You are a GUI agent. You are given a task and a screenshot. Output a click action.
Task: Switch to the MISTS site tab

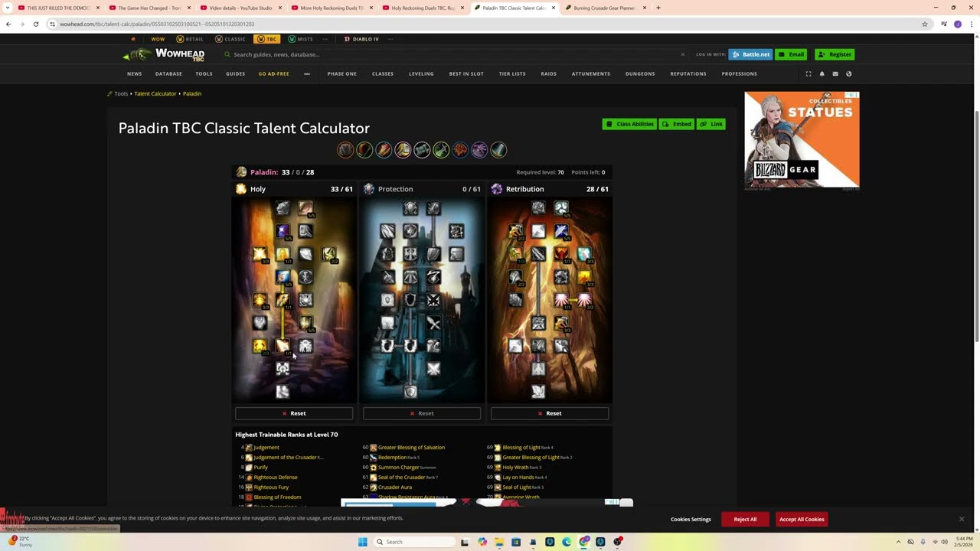tap(300, 39)
